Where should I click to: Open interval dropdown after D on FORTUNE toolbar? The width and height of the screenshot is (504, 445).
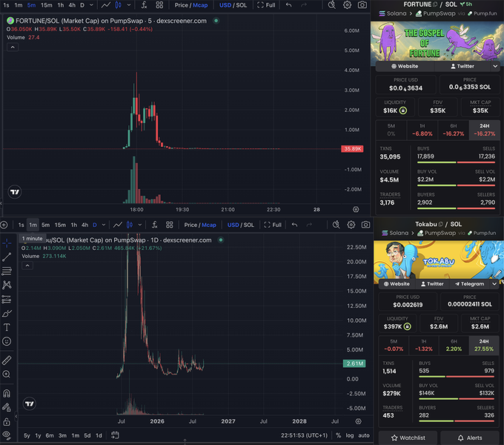point(91,5)
